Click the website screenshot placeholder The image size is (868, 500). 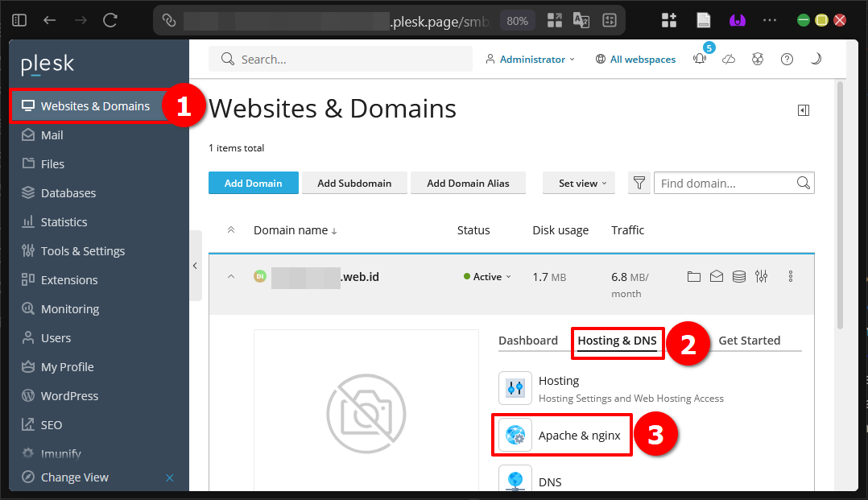click(366, 411)
